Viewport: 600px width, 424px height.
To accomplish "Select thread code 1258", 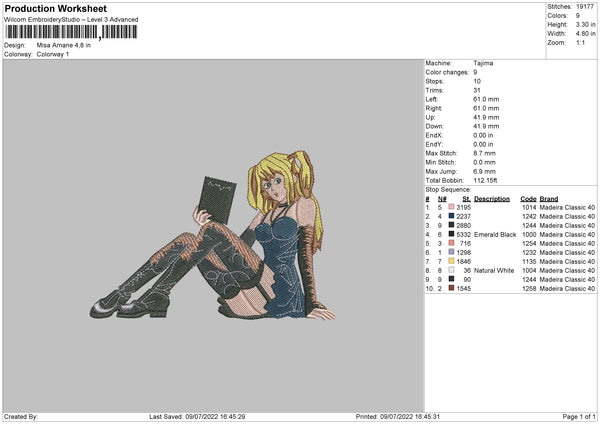I will click(x=529, y=288).
